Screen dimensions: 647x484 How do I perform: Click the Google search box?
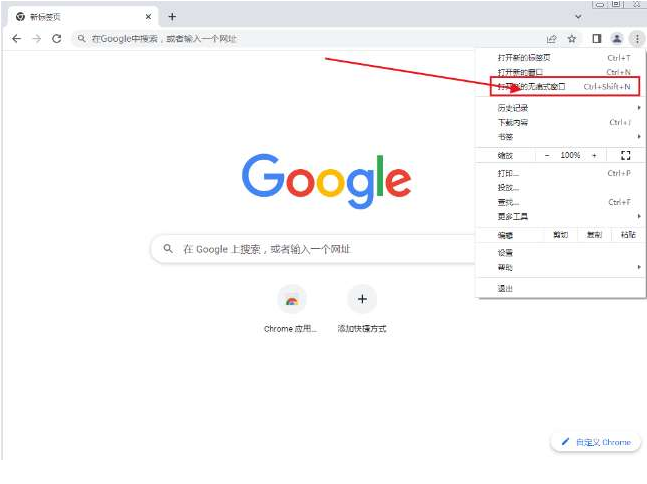pyautogui.click(x=314, y=249)
